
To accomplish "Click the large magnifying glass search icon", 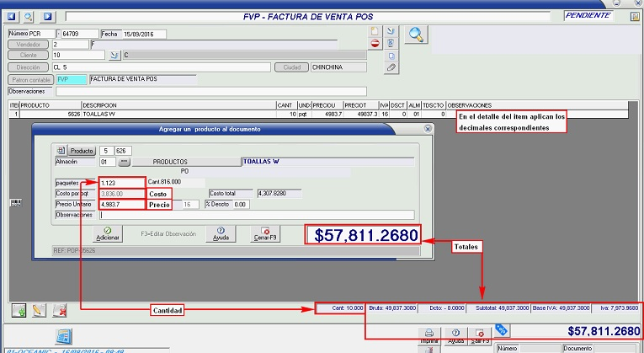I will click(416, 35).
